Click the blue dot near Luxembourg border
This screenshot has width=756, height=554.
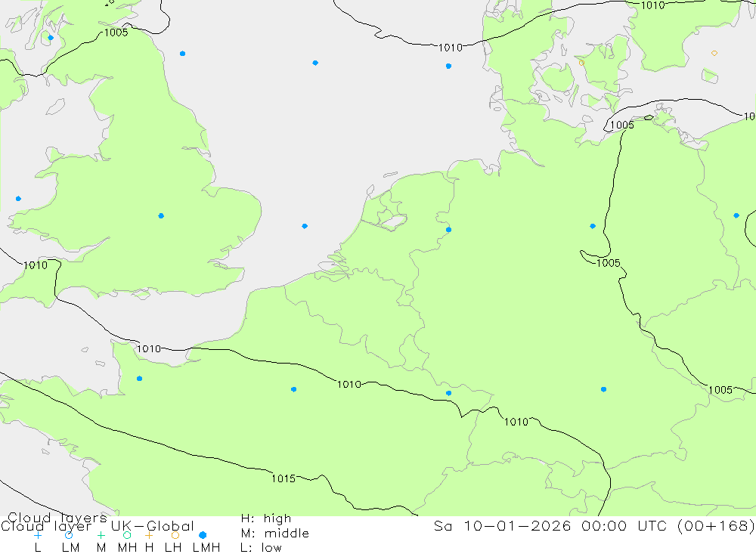click(448, 393)
